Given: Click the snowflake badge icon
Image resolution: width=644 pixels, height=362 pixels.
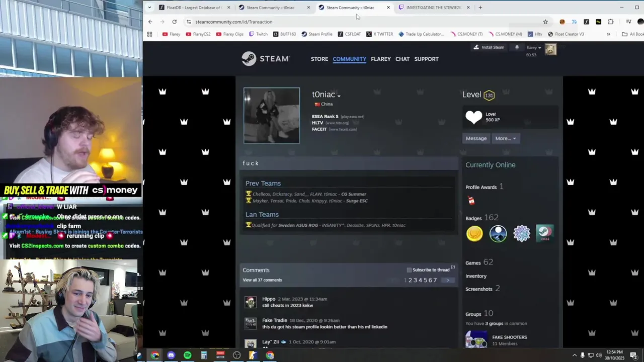Looking at the screenshot, I should coord(522,234).
